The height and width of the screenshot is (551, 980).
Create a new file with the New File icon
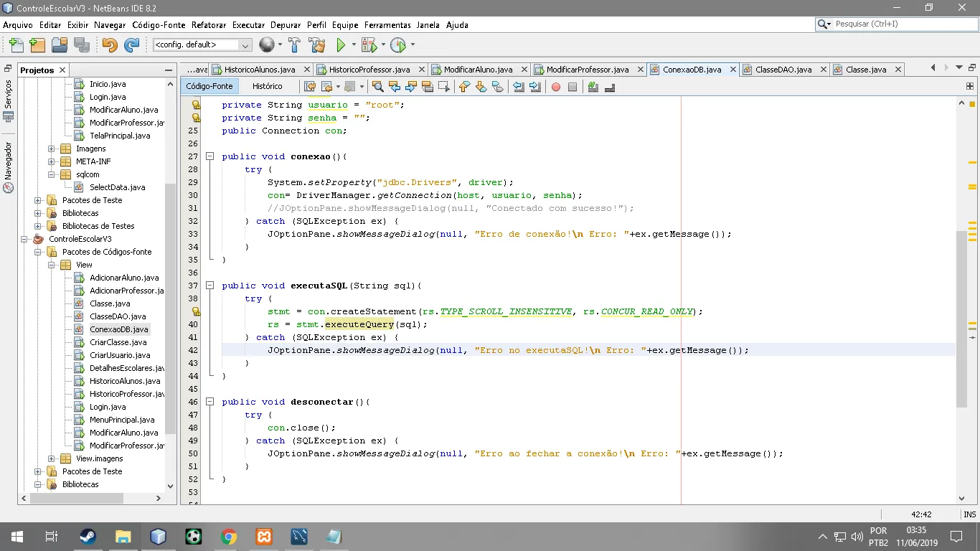(16, 45)
